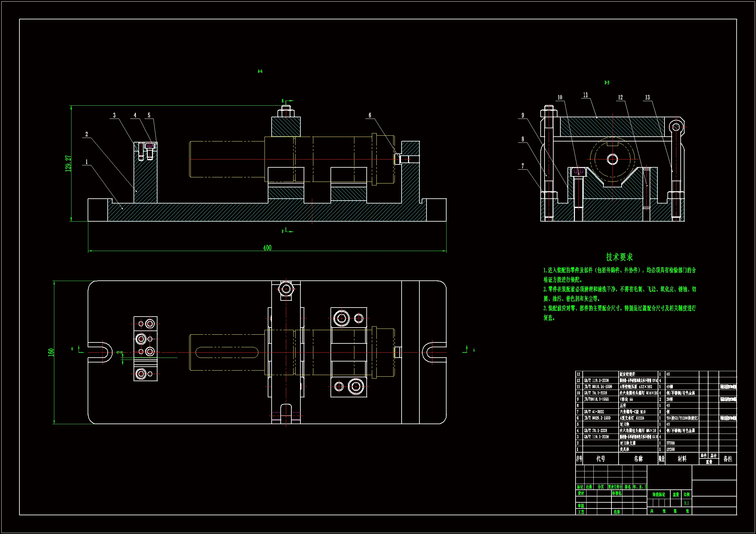The width and height of the screenshot is (756, 534).
Task: Click the 材料 column header in parts list
Action: 682,459
